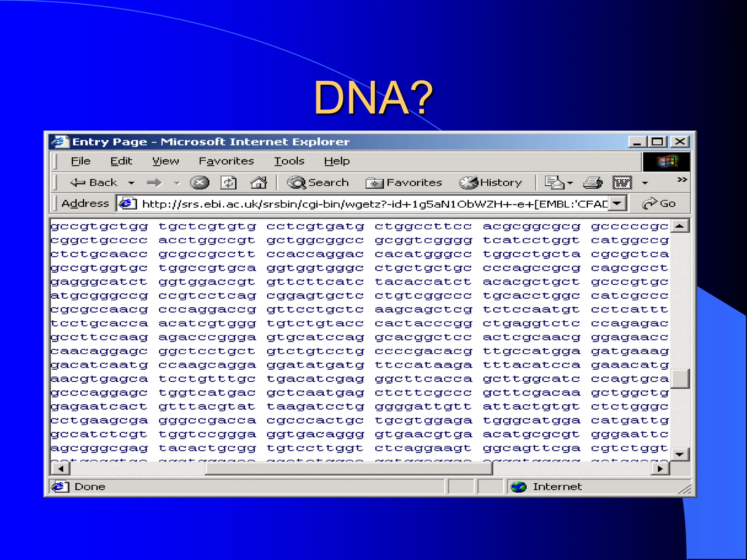The width and height of the screenshot is (747, 560).
Task: Click the Refresh page icon
Action: [x=229, y=182]
